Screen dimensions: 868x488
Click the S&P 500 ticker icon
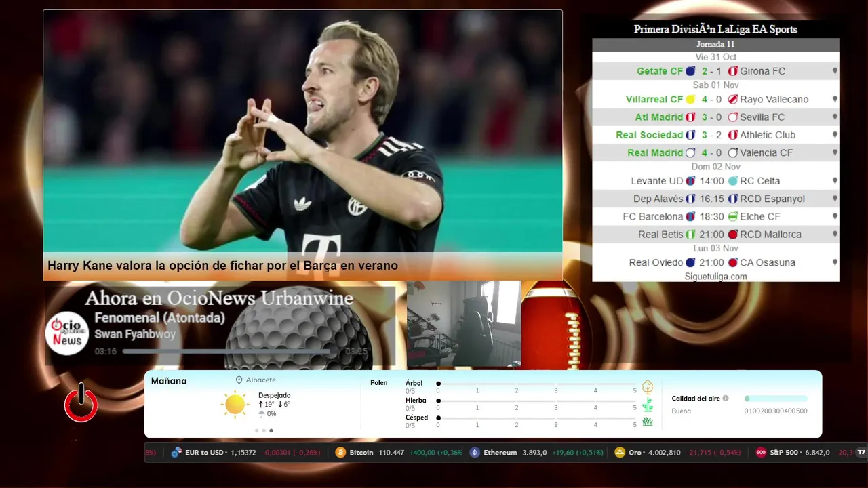[761, 453]
